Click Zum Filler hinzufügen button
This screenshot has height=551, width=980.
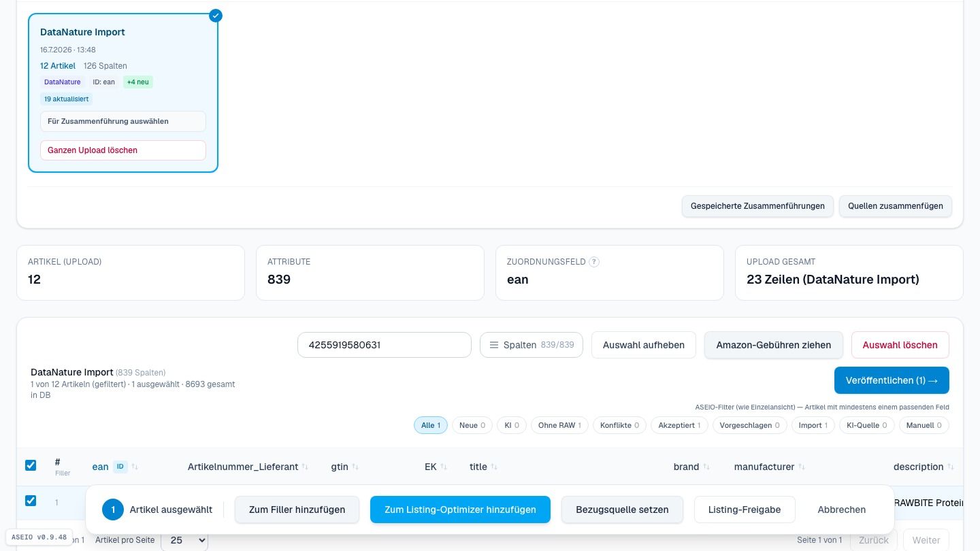297,510
